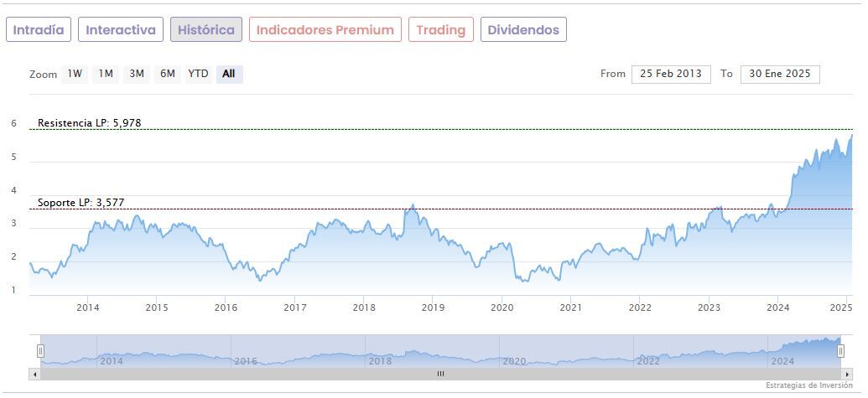Select the All zoom option
This screenshot has height=398, width=868.
[x=228, y=74]
